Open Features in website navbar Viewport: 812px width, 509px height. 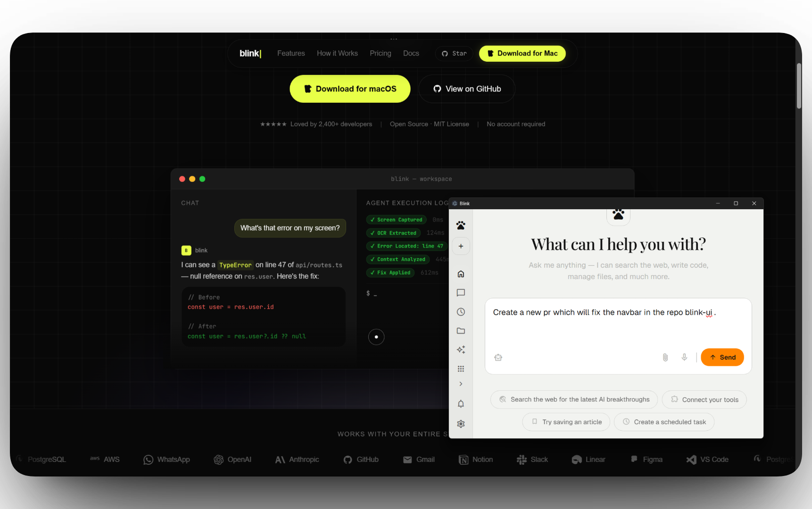[x=291, y=53]
